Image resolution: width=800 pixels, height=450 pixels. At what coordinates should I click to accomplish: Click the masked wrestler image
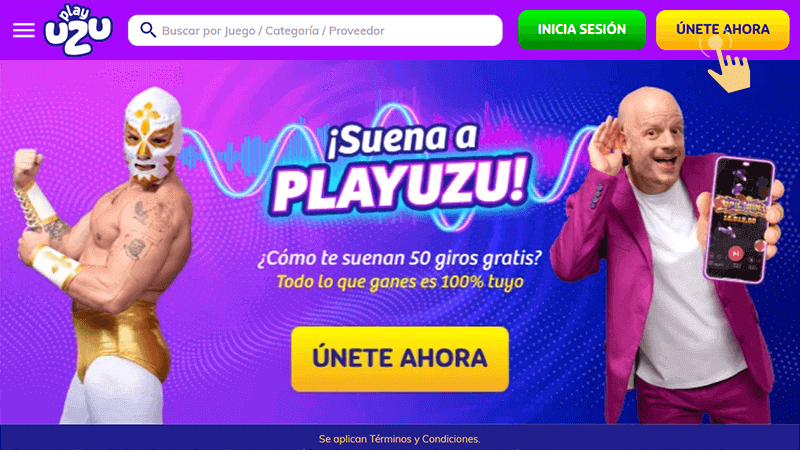102,255
